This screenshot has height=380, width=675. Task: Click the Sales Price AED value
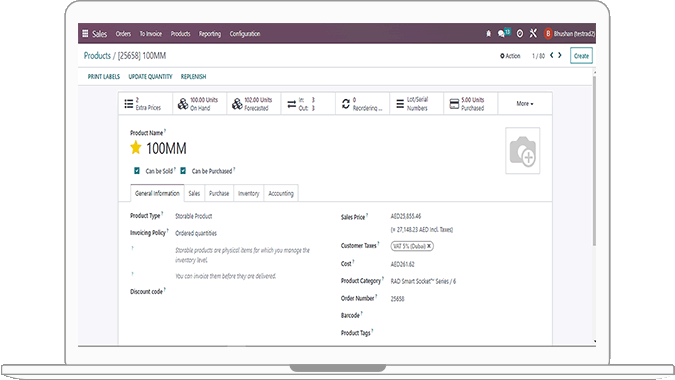[x=406, y=216]
